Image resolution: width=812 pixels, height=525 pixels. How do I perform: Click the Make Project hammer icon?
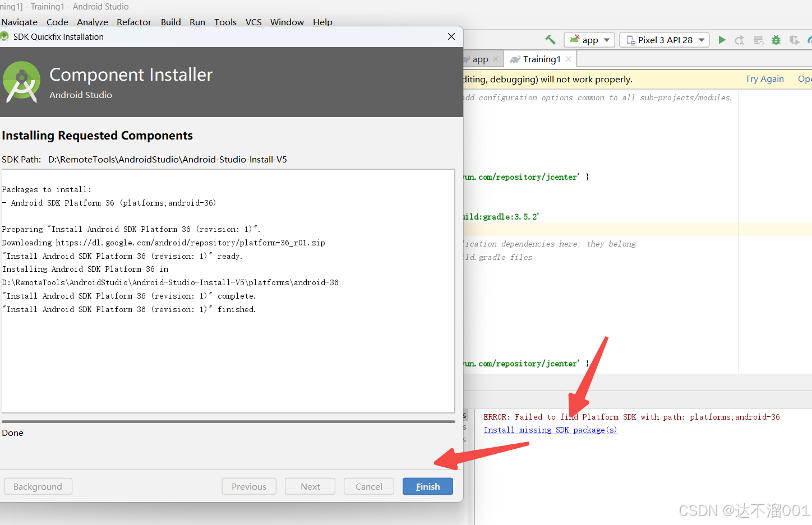click(550, 40)
